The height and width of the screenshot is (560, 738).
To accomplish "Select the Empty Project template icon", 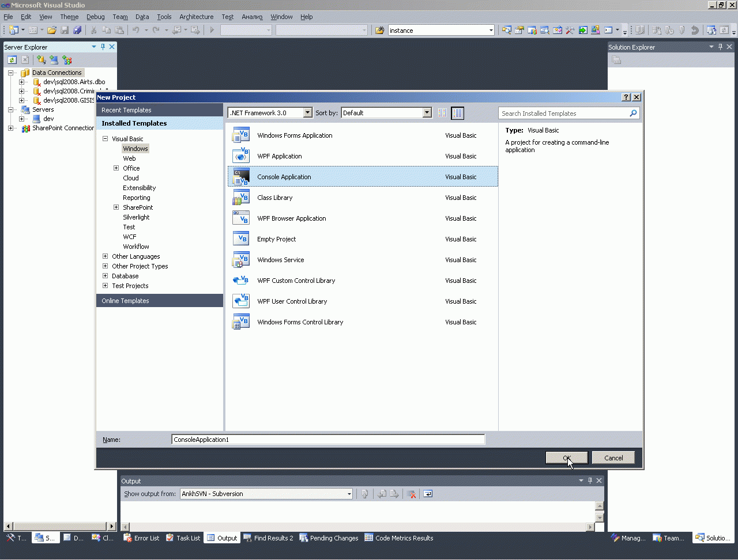I will 240,239.
